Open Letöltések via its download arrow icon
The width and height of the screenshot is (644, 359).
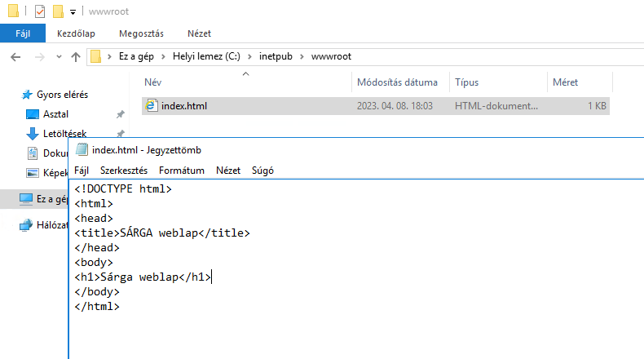coord(33,134)
